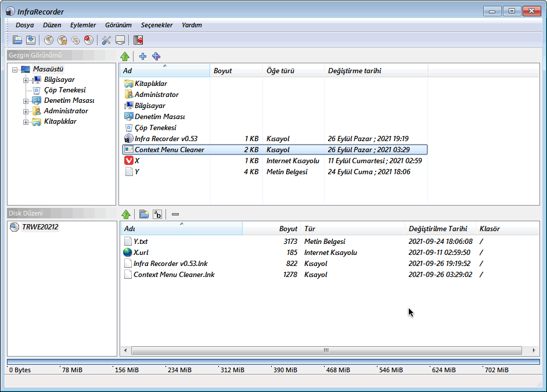The width and height of the screenshot is (547, 392).
Task: Sort disc layout by Adı column
Action: [181, 228]
